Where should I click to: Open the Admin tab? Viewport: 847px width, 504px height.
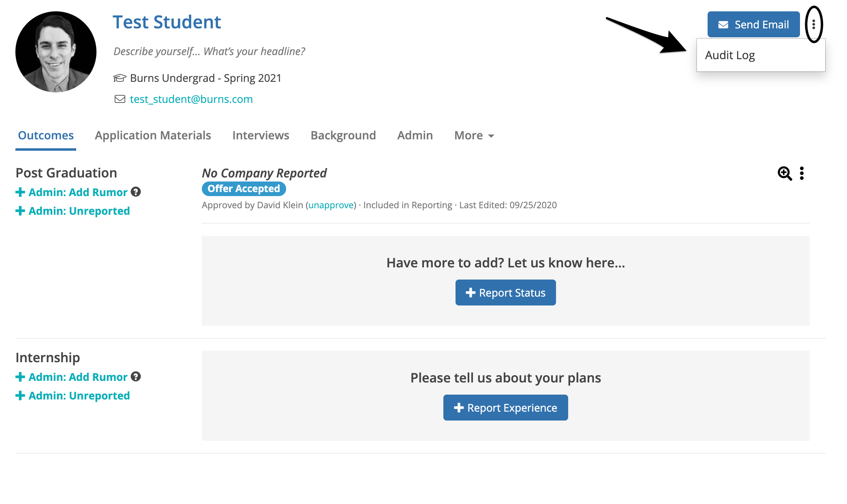click(x=415, y=135)
